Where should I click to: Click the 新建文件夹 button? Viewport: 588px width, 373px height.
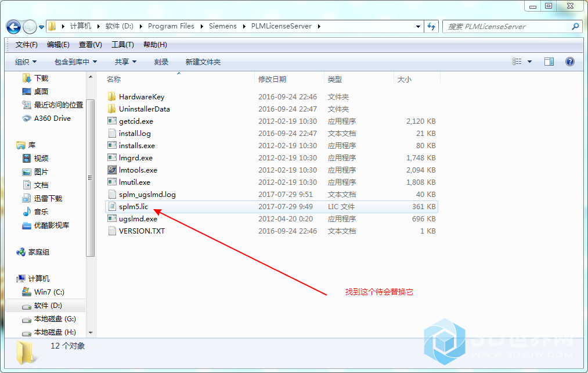point(203,62)
